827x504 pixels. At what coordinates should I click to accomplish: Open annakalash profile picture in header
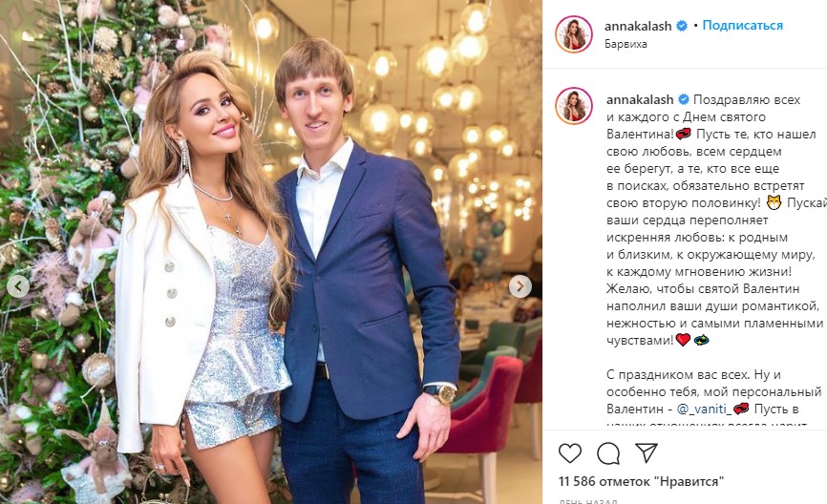[574, 34]
